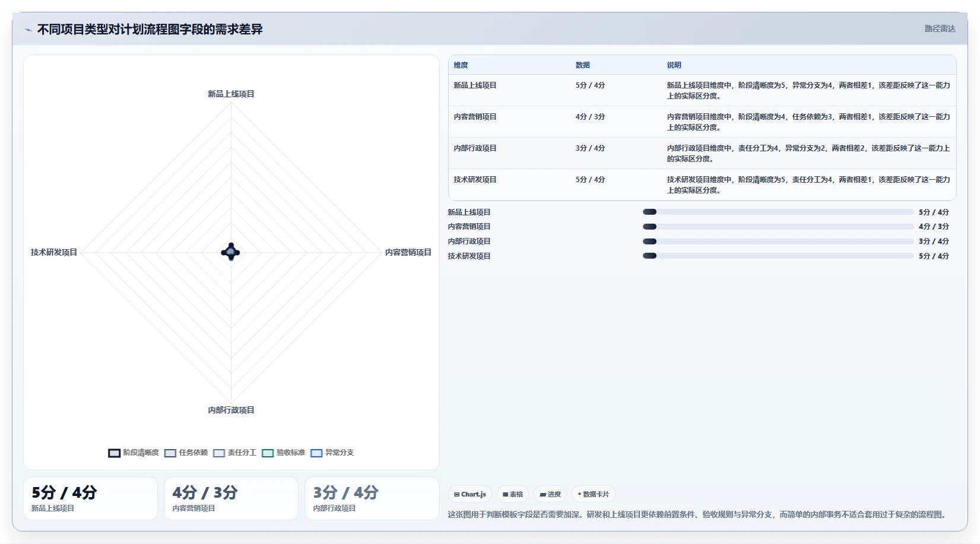
Task: Click the 进度 tag
Action: (x=550, y=494)
